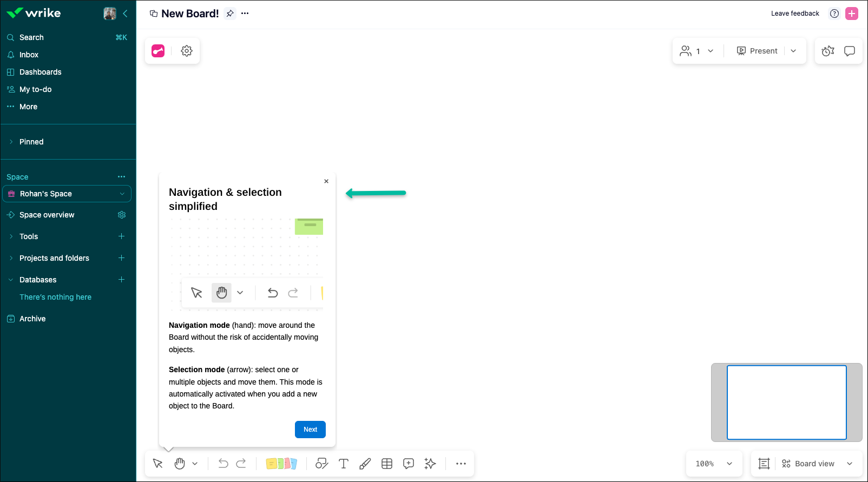This screenshot has width=868, height=482.
Task: Open the frames list icon
Action: 764,464
